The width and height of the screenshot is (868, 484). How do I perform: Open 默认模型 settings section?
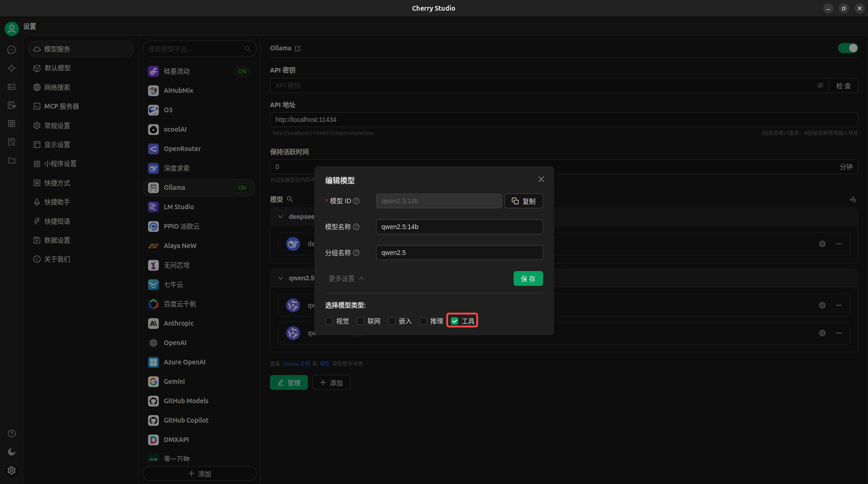click(x=81, y=68)
